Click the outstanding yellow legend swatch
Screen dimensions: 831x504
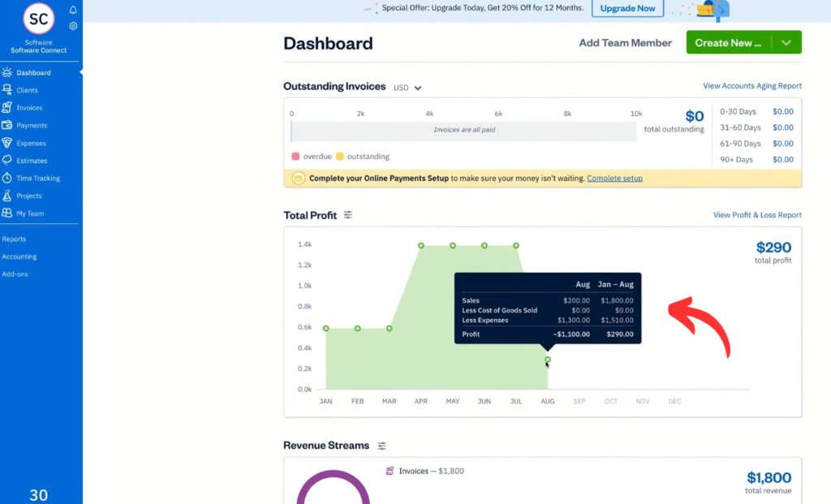(x=340, y=157)
